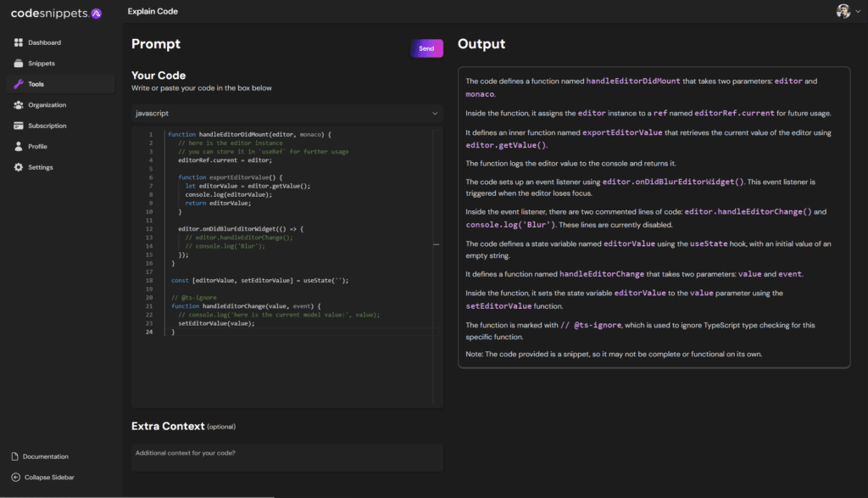Click the Extra Context input field
The height and width of the screenshot is (498, 868).
click(287, 457)
